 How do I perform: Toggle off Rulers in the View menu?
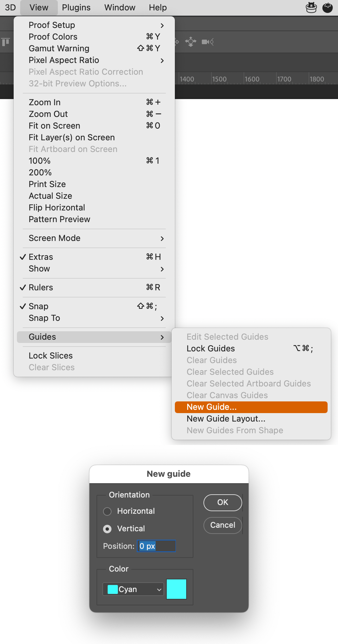[x=41, y=287]
